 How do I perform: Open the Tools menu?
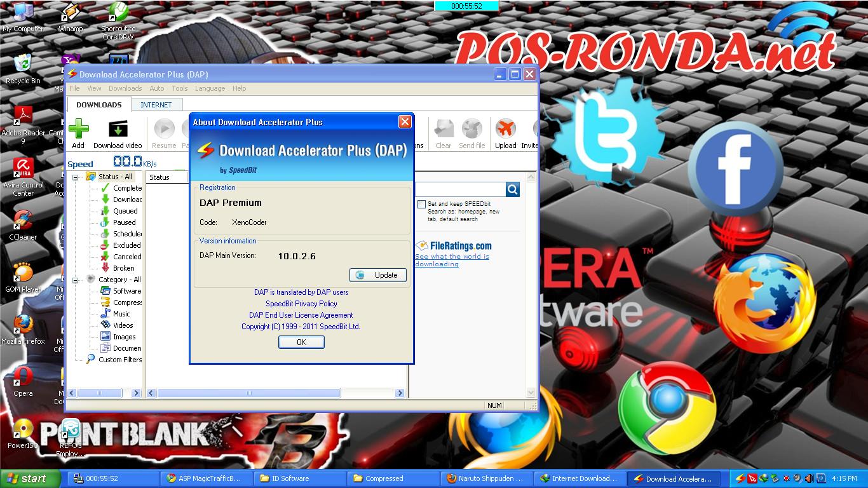tap(179, 88)
